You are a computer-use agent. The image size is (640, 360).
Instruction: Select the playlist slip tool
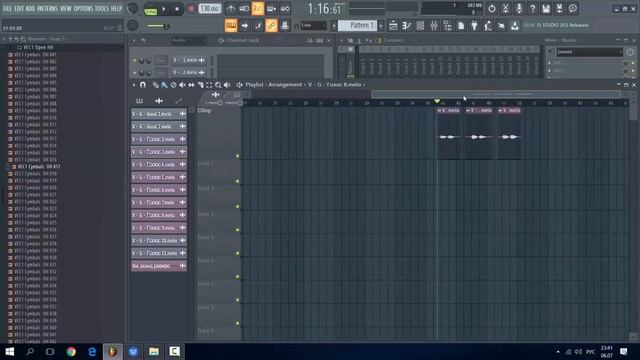click(x=191, y=85)
